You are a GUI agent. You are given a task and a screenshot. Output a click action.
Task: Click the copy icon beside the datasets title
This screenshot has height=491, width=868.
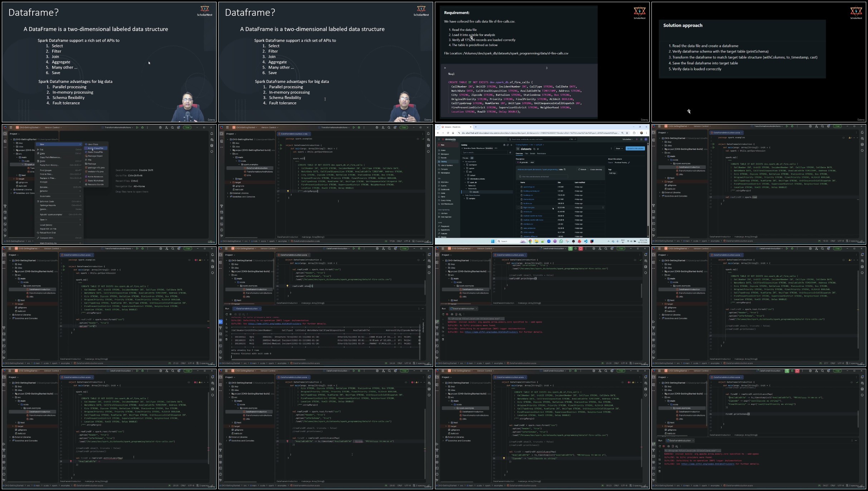[x=534, y=149]
